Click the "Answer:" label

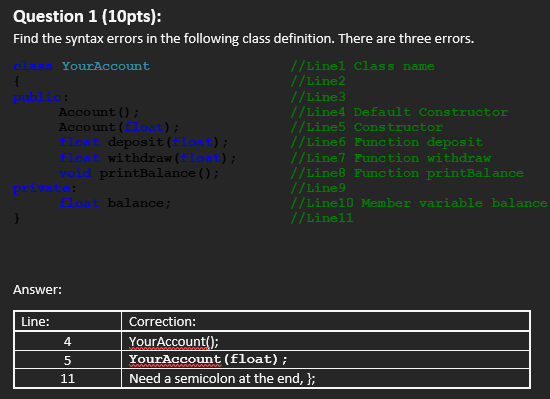pyautogui.click(x=37, y=290)
